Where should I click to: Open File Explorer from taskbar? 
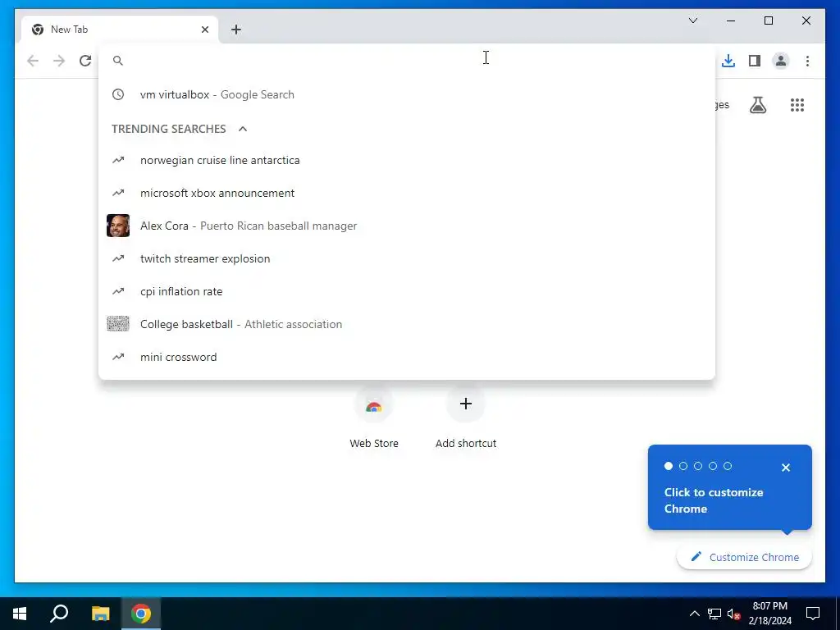(x=100, y=614)
